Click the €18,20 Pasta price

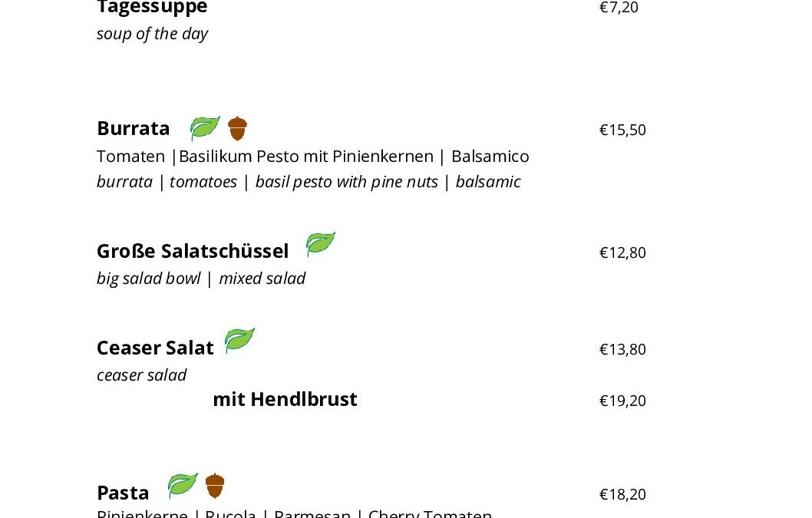(622, 495)
